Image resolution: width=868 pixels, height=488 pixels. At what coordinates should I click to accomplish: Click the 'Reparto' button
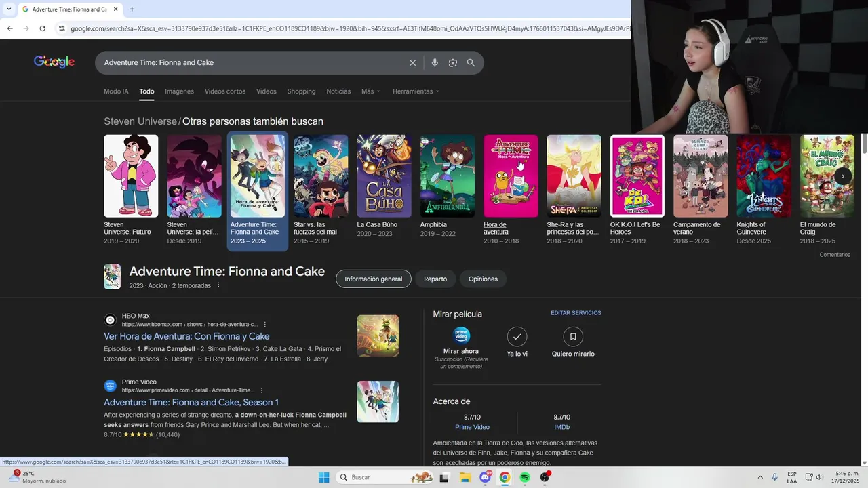click(435, 279)
